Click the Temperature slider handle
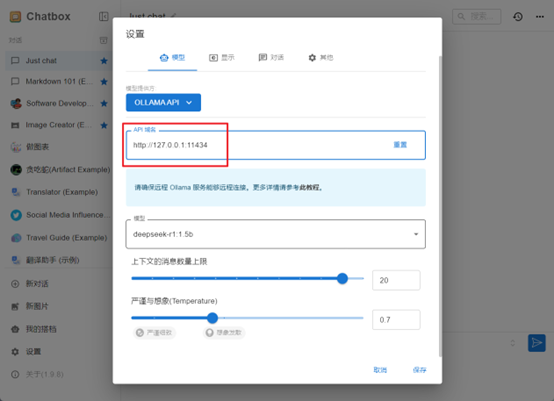The image size is (554, 401). 212,318
